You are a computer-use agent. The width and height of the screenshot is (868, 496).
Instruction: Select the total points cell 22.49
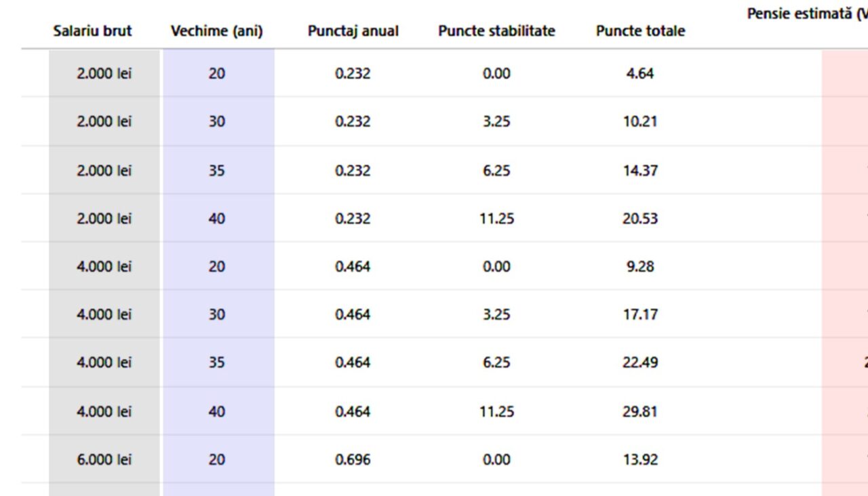pos(640,363)
